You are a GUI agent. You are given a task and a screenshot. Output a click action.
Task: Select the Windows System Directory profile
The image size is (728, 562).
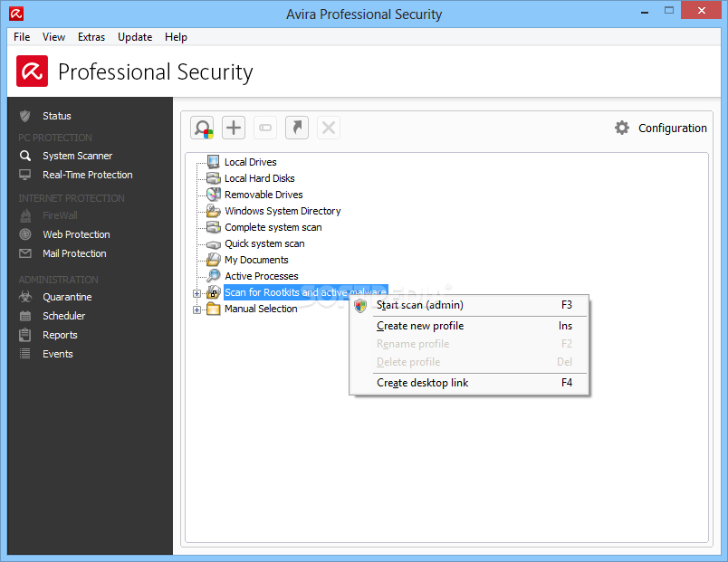[x=283, y=211]
